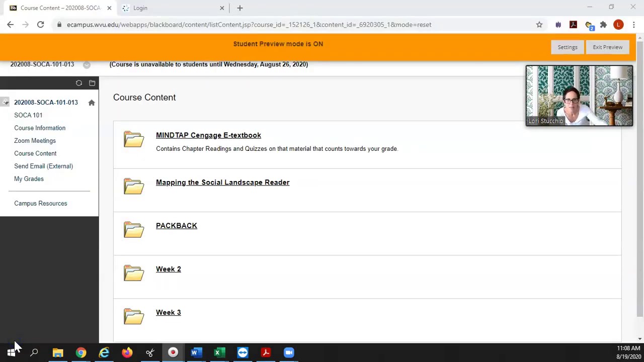Open the PACKBACK link

pos(177,226)
